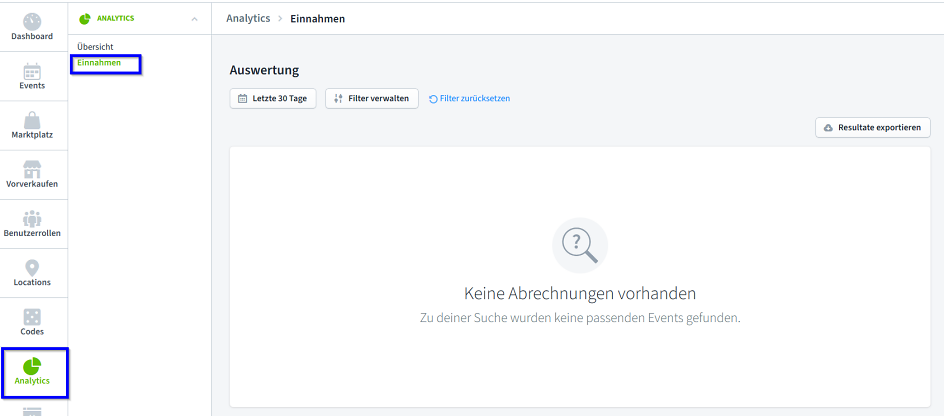Open the Letzte 30 Tage date filter

[273, 99]
